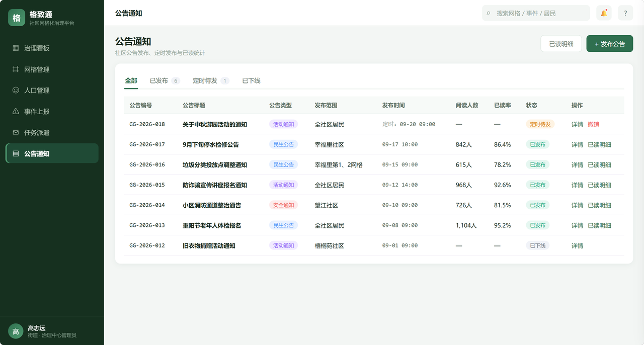Click the 治理看板 dashboard icon
644x345 pixels.
16,48
